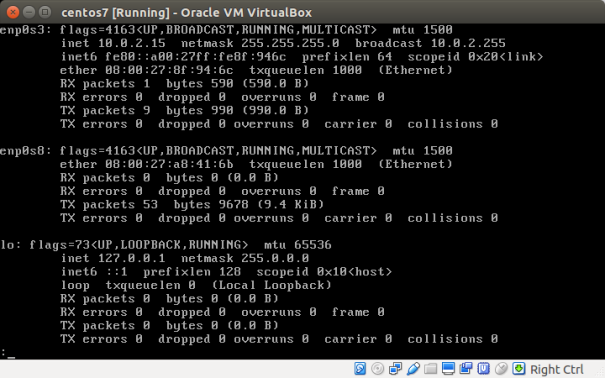Viewport: 605px width, 378px height.
Task: Click the video capture indicator icon
Action: pyautogui.click(x=466, y=369)
